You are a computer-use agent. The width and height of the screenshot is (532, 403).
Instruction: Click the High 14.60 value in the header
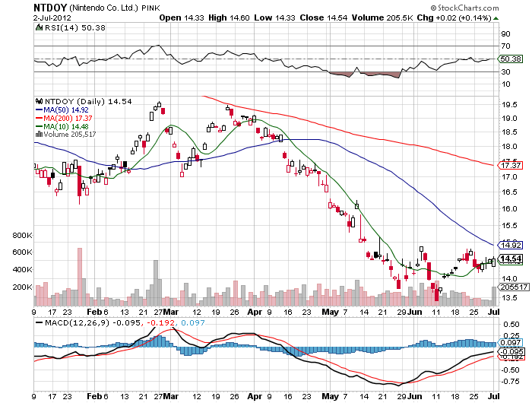pyautogui.click(x=229, y=18)
